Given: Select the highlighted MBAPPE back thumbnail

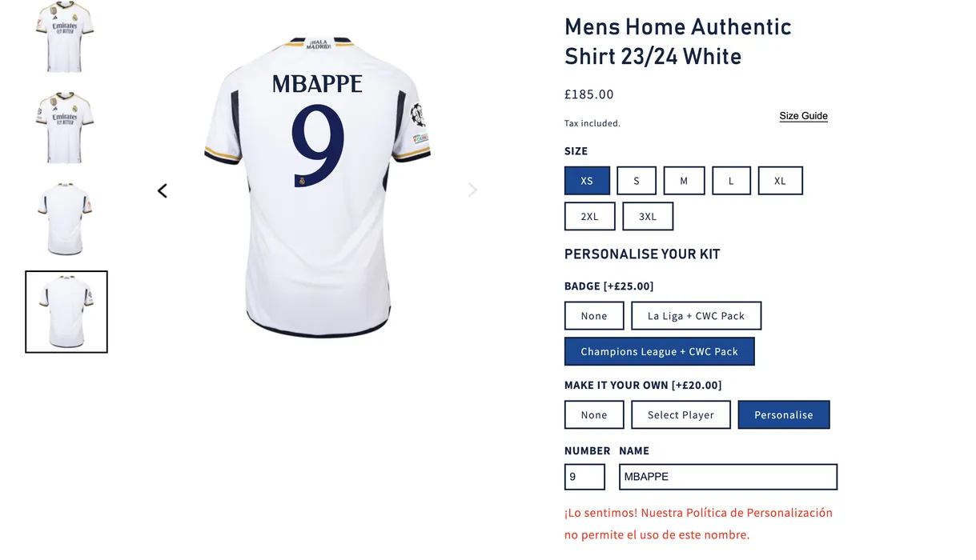Looking at the screenshot, I should tap(66, 312).
